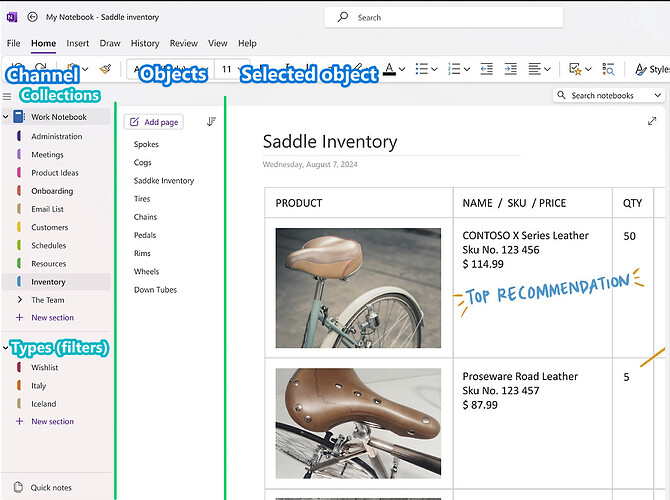
Task: Click the back arrow in the title bar
Action: pos(32,17)
